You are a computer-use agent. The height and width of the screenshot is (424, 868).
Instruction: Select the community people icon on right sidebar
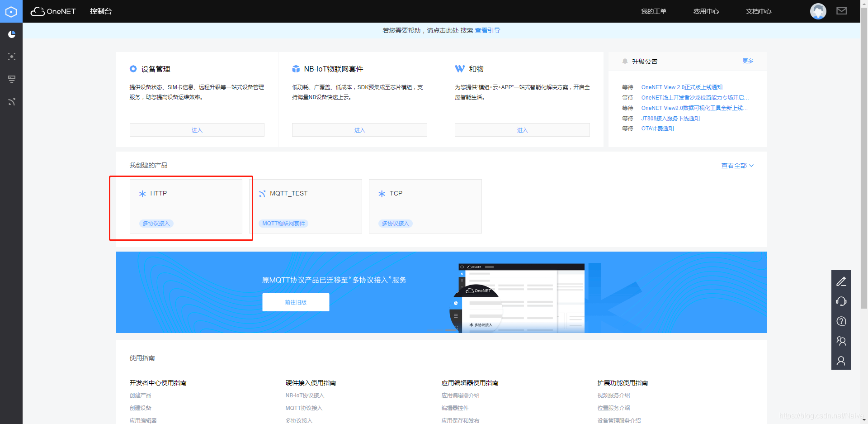pos(841,341)
